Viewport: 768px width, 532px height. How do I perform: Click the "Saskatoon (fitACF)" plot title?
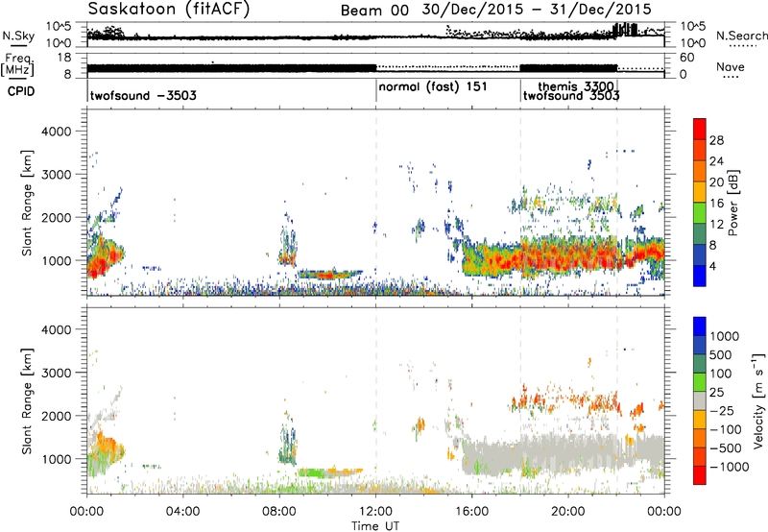tap(169, 10)
